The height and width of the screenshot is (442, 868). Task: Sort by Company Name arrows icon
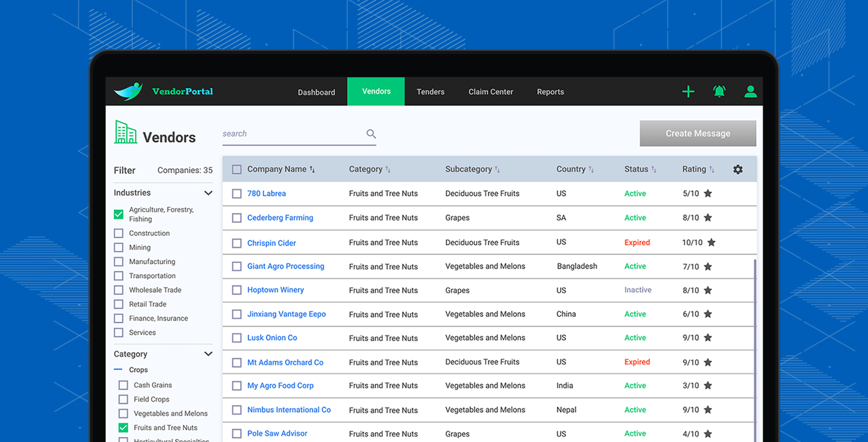point(312,170)
